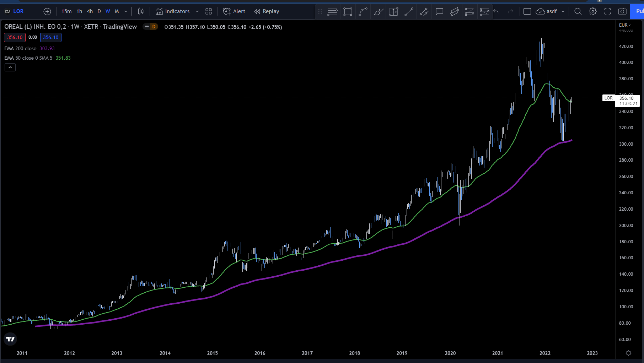Click the Alert button

(234, 11)
